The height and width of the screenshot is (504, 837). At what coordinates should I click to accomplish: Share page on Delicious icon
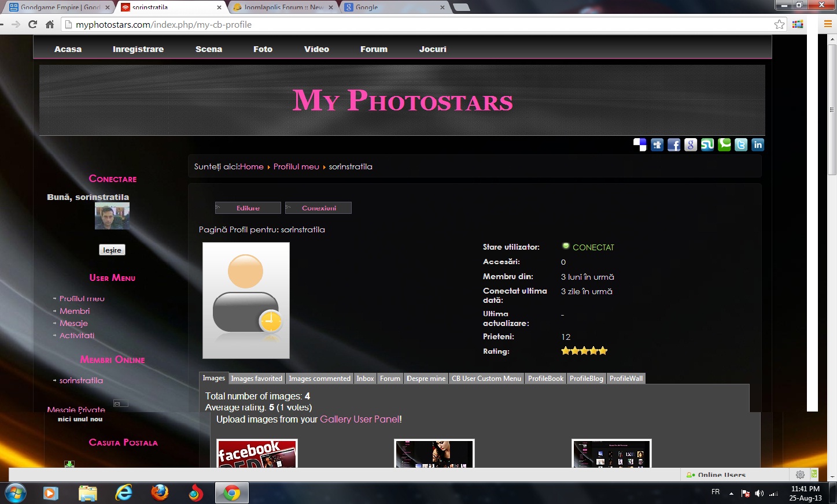640,145
